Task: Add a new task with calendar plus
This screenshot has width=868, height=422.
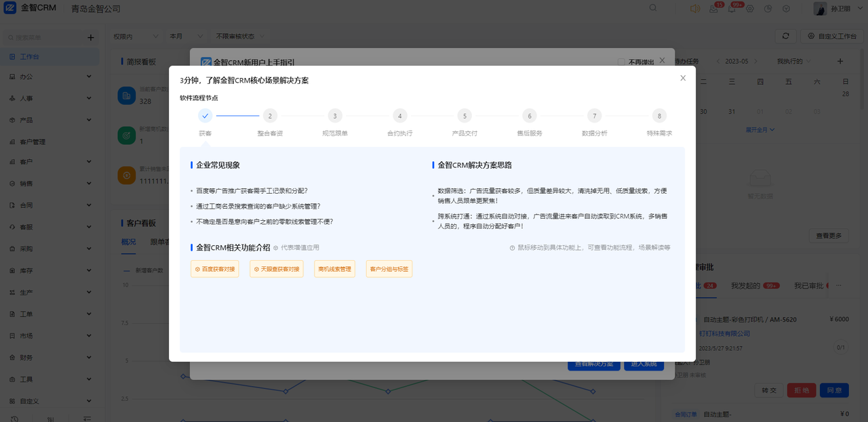Action: [840, 61]
